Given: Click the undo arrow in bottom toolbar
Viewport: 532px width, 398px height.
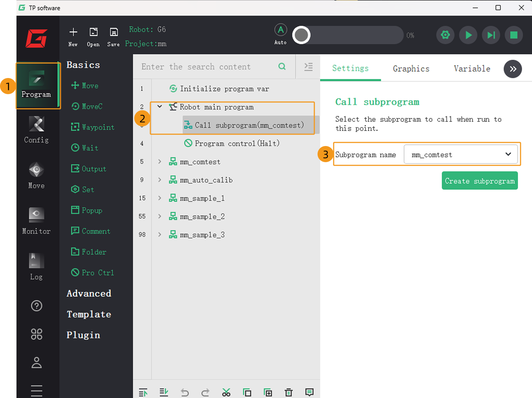Looking at the screenshot, I should pos(185,392).
